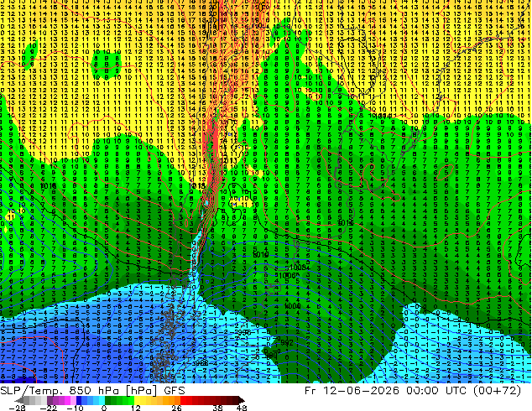Click the '-28' label under the color scale
The height and width of the screenshot is (411, 532).
17,408
